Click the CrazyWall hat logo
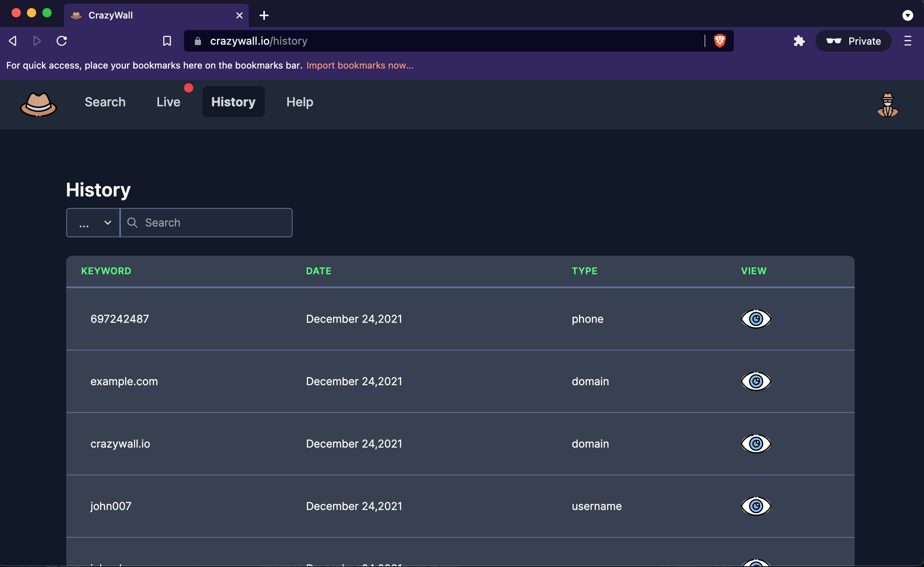Screen dimensions: 924x567 38,104
